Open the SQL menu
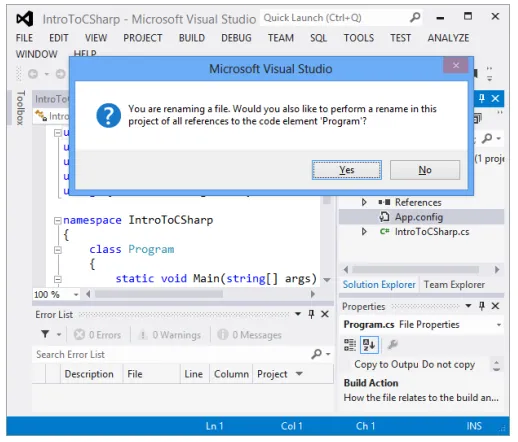The width and height of the screenshot is (518, 442). coord(318,38)
